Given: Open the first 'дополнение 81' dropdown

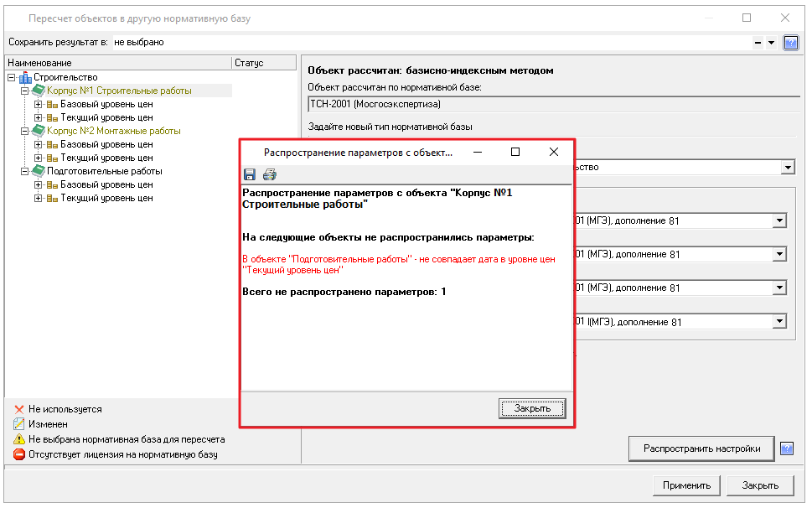Looking at the screenshot, I should tap(779, 220).
